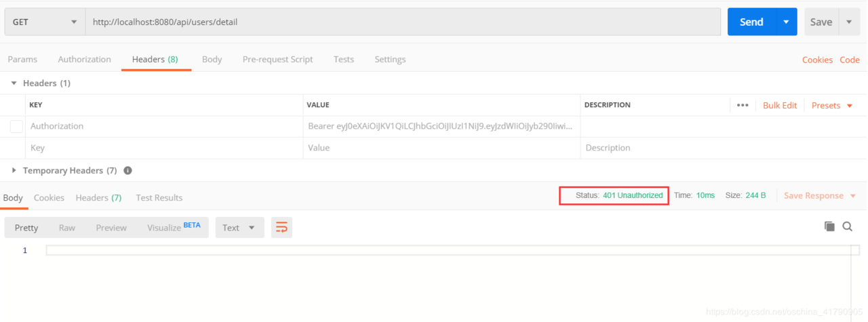The image size is (868, 322).
Task: Open the GET method dropdown
Action: click(x=45, y=22)
